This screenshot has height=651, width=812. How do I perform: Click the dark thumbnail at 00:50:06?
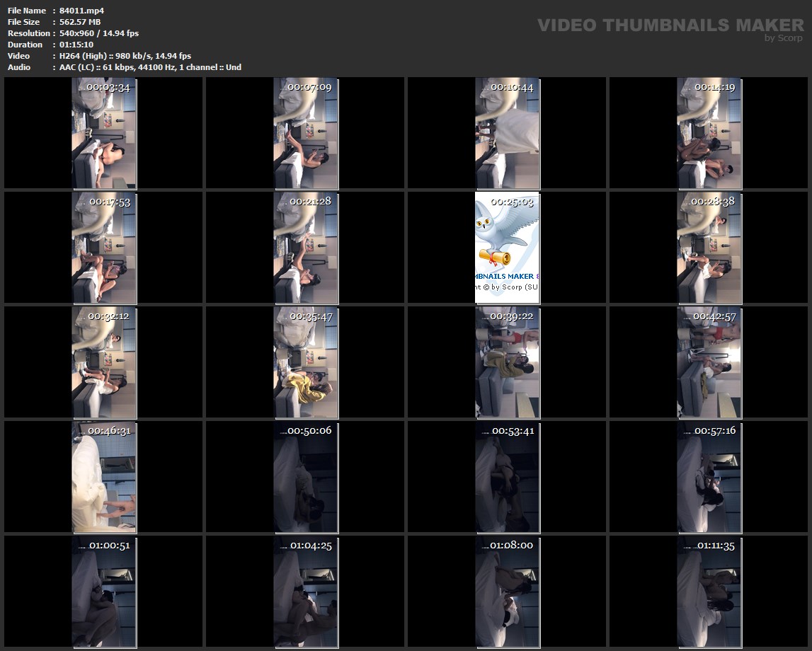coord(306,477)
